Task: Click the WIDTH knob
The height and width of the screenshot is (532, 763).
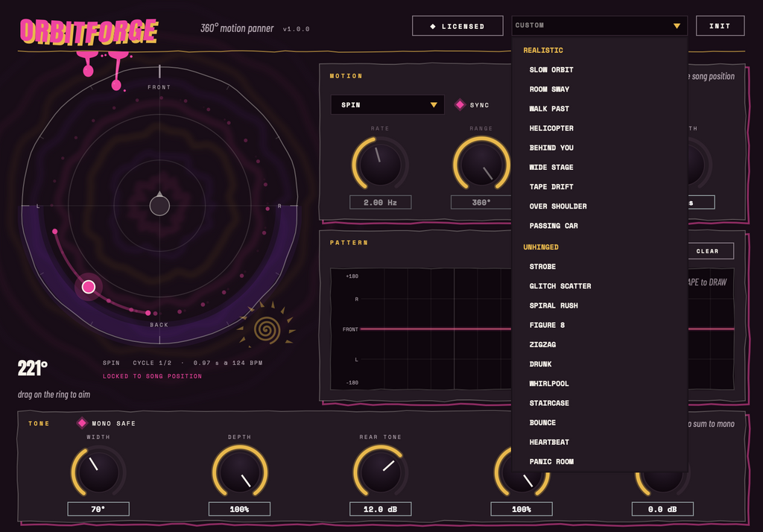Action: pos(98,472)
